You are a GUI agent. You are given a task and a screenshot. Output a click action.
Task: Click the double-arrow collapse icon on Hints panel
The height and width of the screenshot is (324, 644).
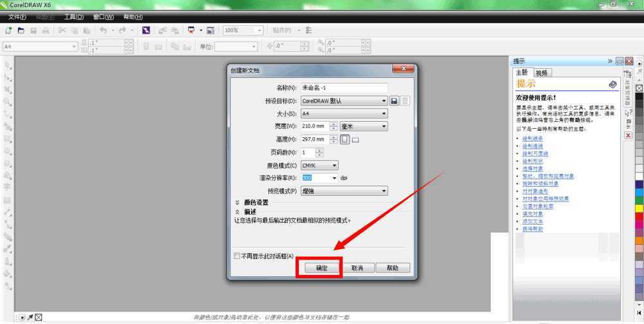[x=611, y=61]
